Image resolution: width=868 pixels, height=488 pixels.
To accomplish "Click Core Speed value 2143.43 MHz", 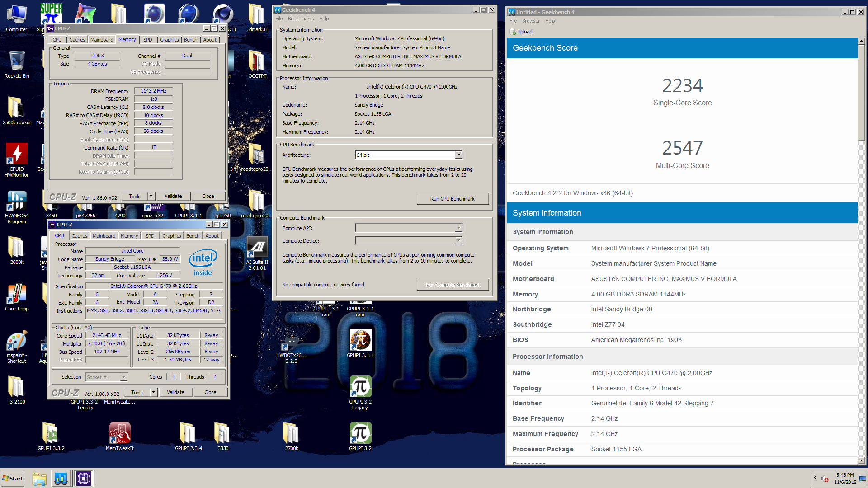I will [107, 335].
